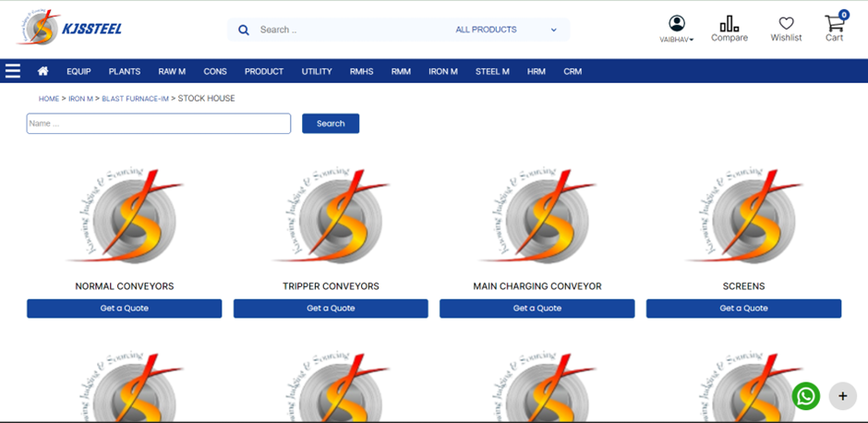This screenshot has width=868, height=423.
Task: Open the PRODUCT menu
Action: [x=264, y=71]
